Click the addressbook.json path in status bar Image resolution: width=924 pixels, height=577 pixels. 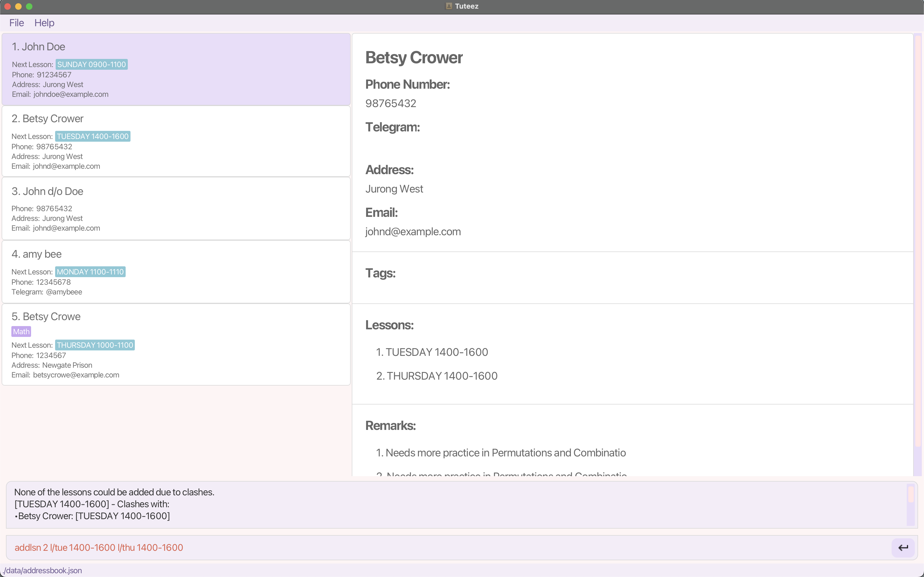pos(42,571)
